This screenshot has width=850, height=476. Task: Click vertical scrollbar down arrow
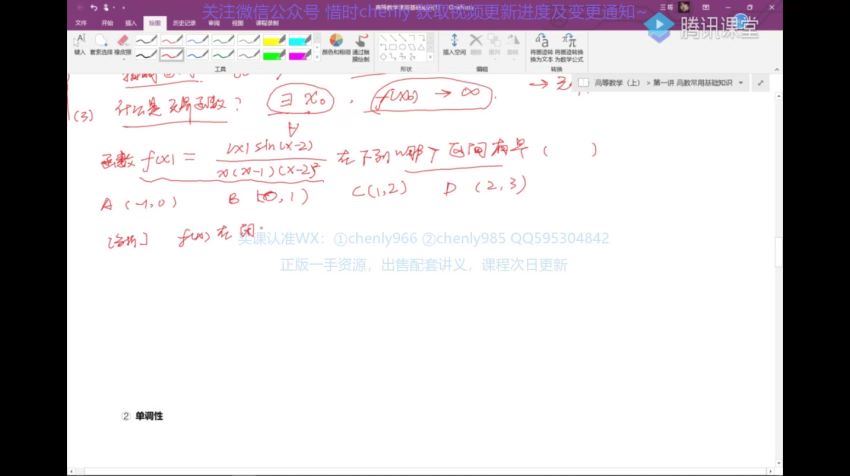coord(778,464)
